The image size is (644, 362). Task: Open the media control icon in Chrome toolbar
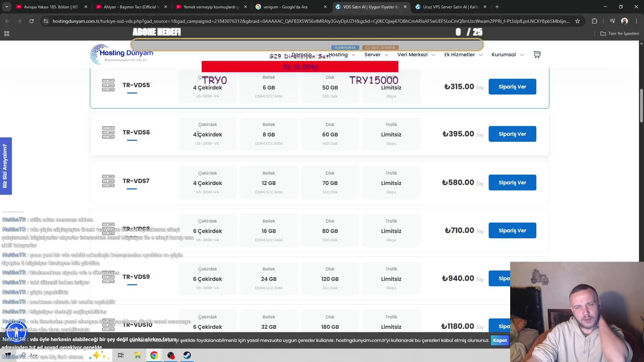coord(612,21)
